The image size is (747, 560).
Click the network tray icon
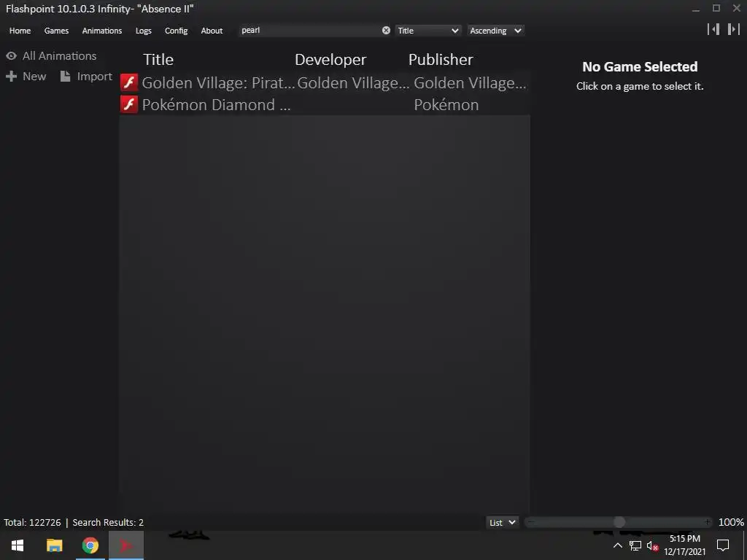(x=635, y=545)
